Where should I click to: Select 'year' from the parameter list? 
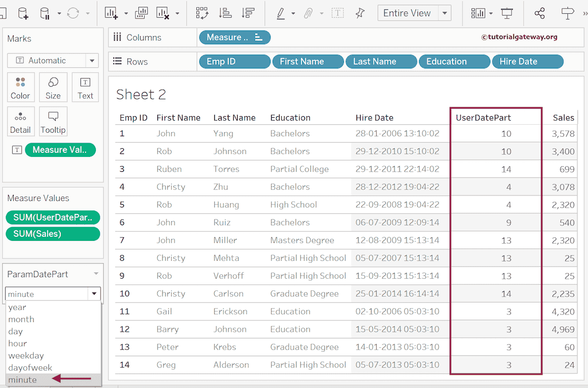17,307
